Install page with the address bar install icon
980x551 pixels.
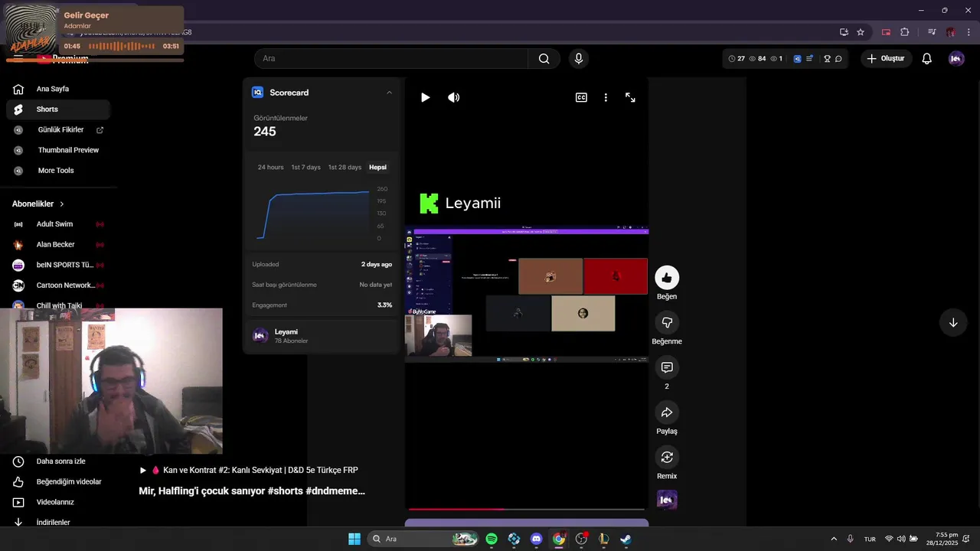point(844,32)
